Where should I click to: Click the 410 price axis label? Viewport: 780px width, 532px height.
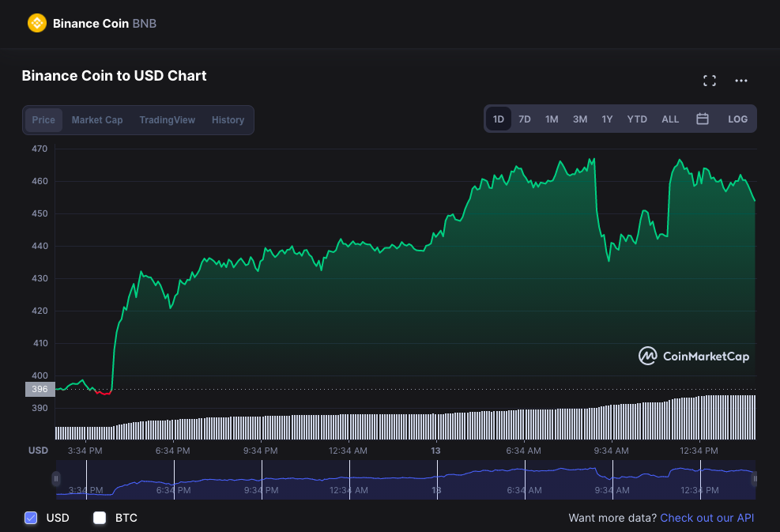point(40,343)
